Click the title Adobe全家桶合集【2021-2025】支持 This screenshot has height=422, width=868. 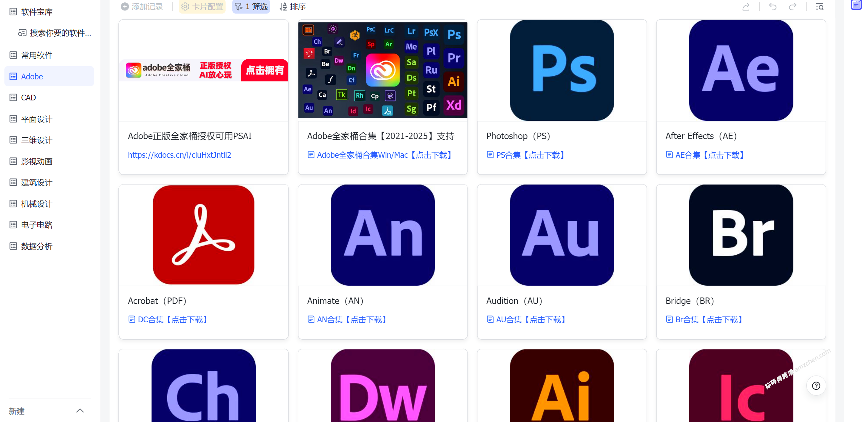tap(381, 136)
